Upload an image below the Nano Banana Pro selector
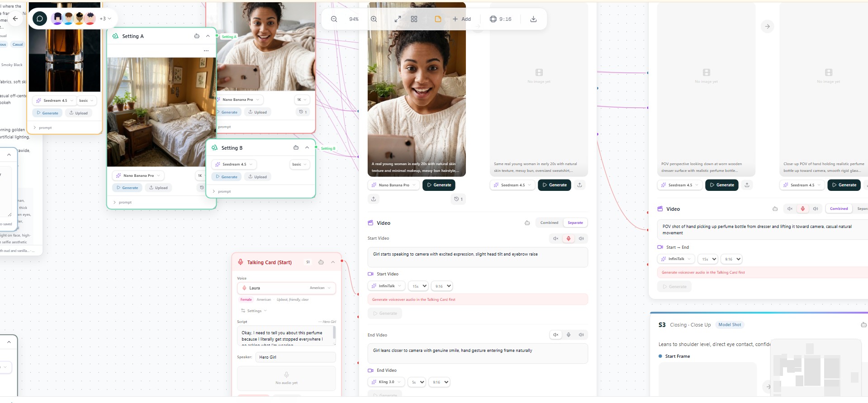The height and width of the screenshot is (403, 868). point(374,199)
